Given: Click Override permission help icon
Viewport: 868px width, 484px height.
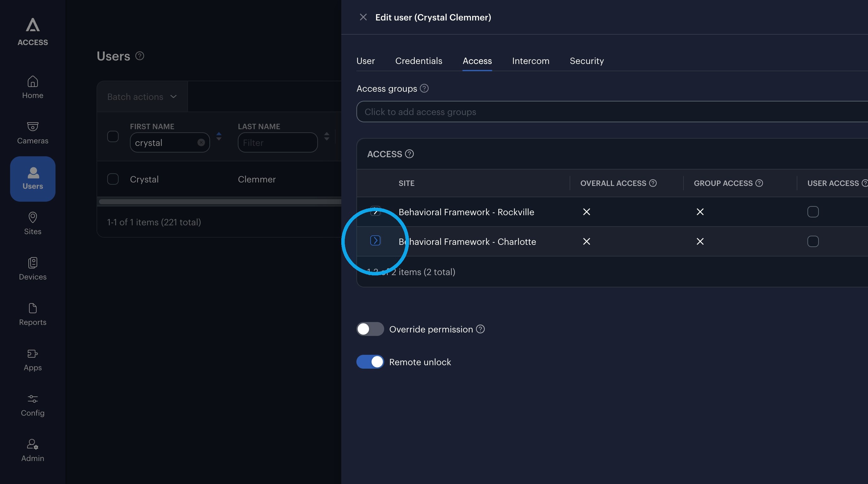Looking at the screenshot, I should 480,329.
